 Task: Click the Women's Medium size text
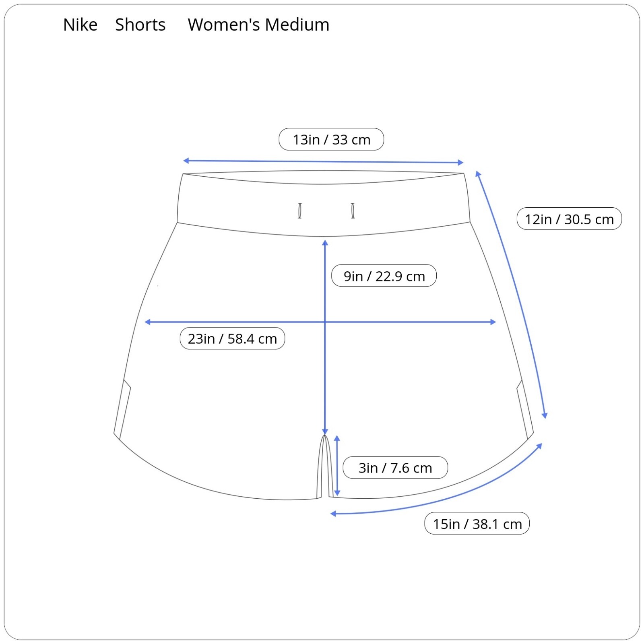tap(258, 25)
